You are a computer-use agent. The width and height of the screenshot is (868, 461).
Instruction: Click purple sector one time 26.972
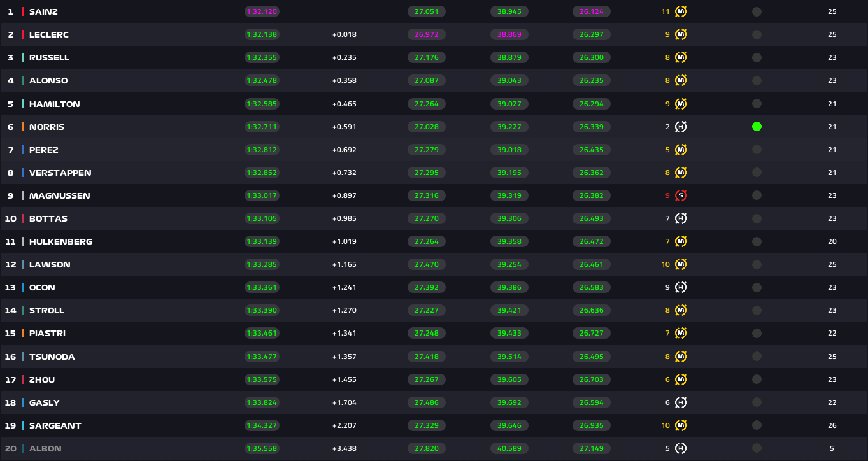pos(427,34)
